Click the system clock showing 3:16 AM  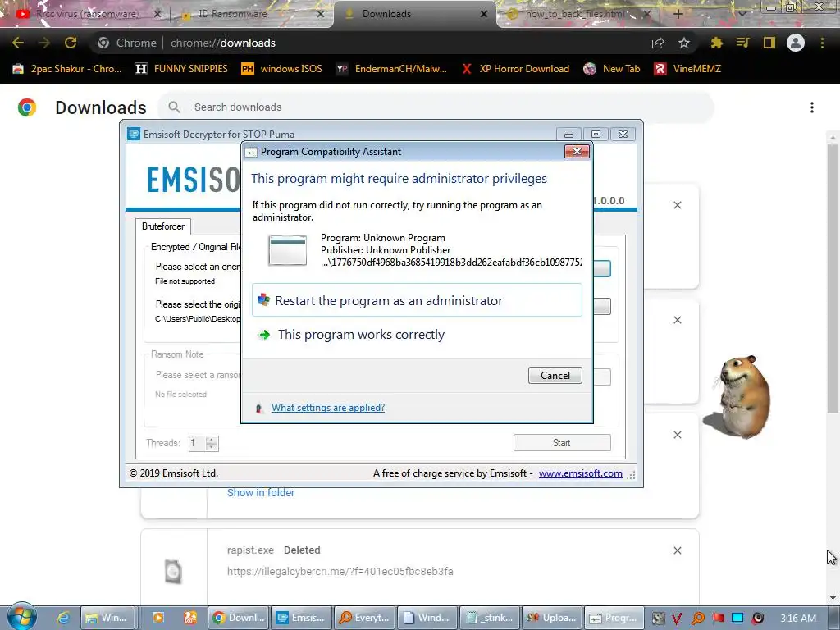(798, 618)
